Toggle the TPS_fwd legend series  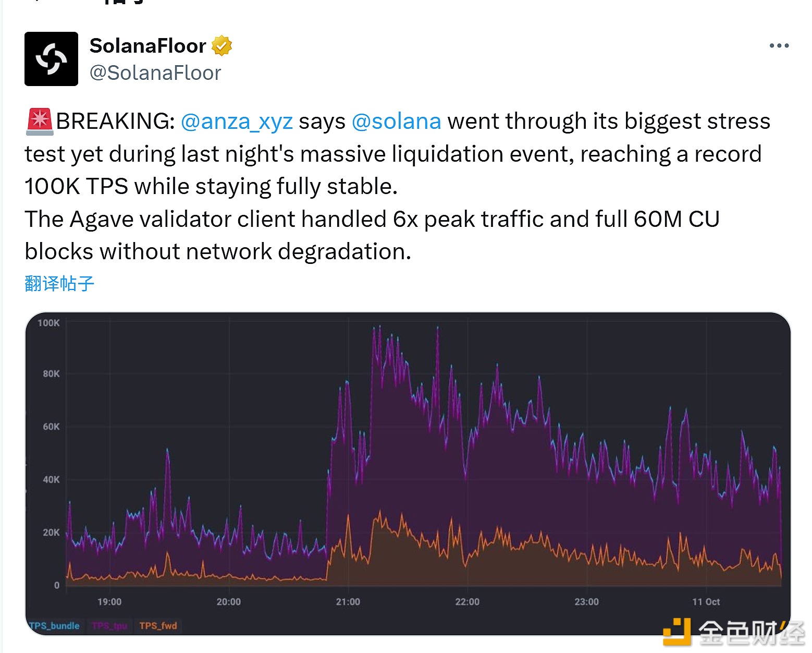[x=158, y=625]
